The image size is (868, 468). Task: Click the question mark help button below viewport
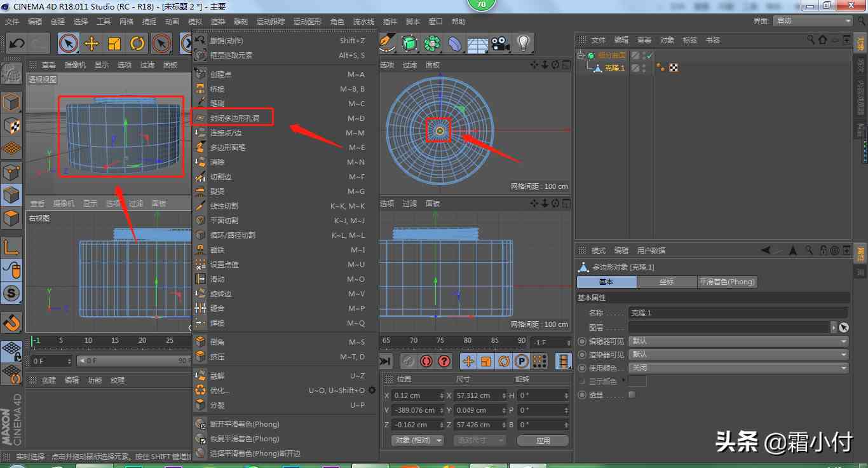(x=445, y=361)
